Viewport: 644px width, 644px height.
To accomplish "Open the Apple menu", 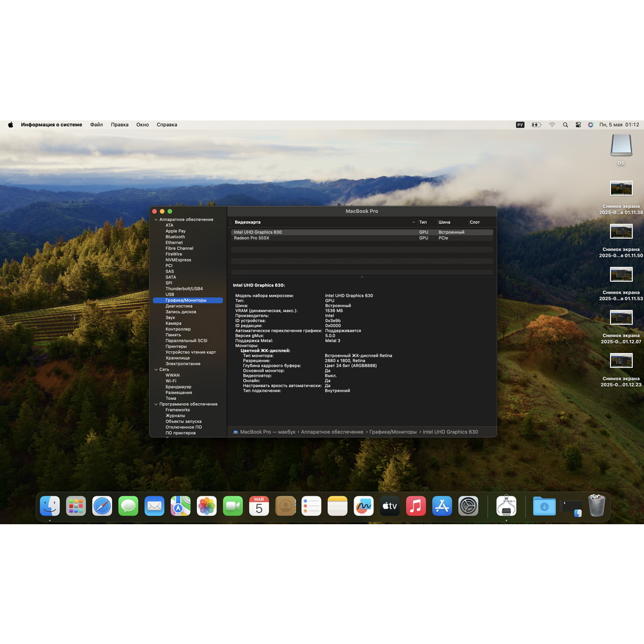I will [x=11, y=125].
